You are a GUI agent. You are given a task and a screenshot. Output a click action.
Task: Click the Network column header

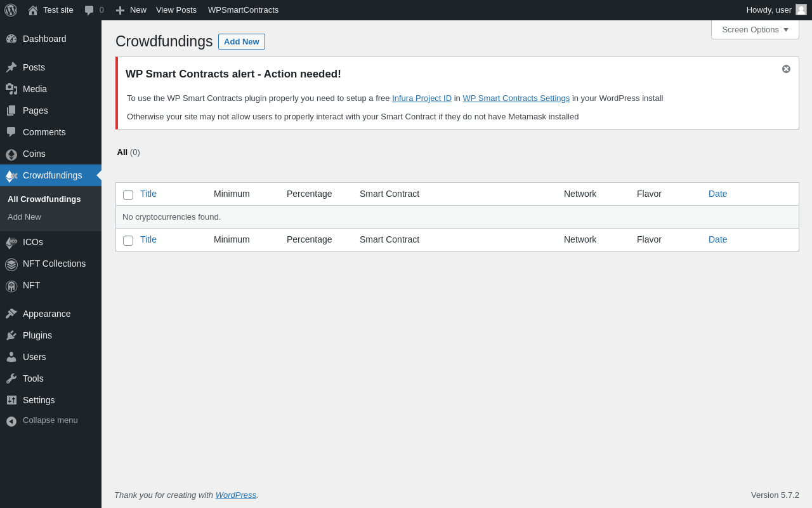coord(580,194)
